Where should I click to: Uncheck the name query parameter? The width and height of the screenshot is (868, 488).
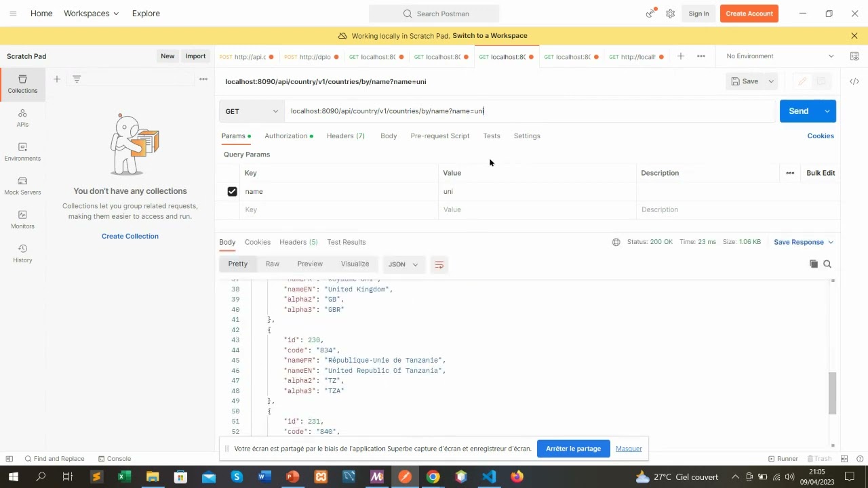point(232,192)
